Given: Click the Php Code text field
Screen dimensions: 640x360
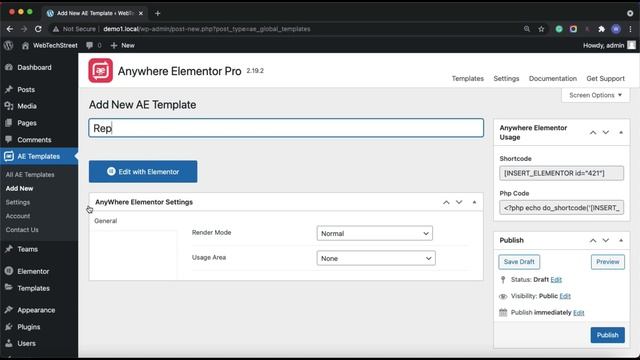Looking at the screenshot, I should click(x=561, y=208).
